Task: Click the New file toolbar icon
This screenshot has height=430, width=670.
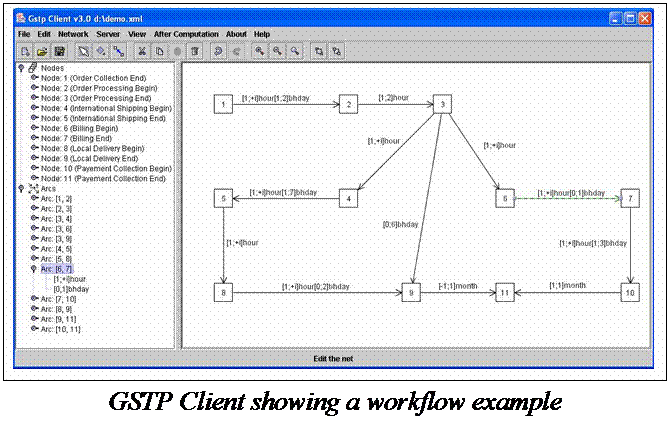Action: (25, 50)
